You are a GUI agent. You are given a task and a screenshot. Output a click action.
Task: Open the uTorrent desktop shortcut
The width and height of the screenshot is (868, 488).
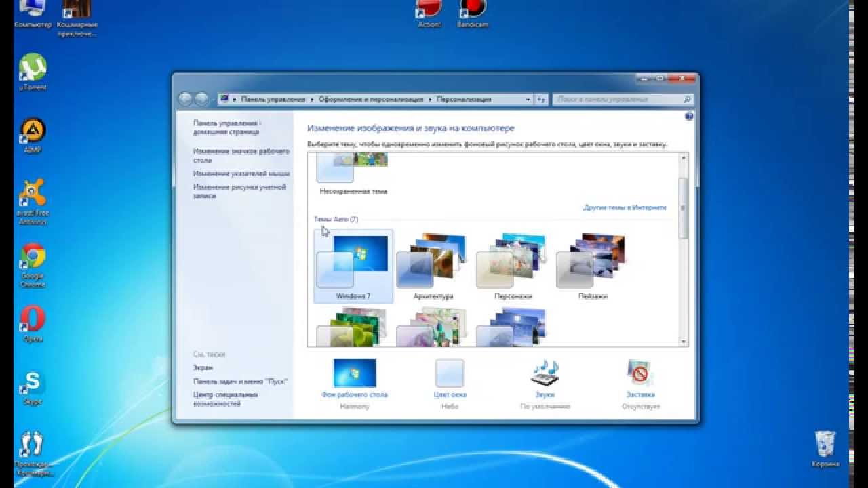coord(33,72)
